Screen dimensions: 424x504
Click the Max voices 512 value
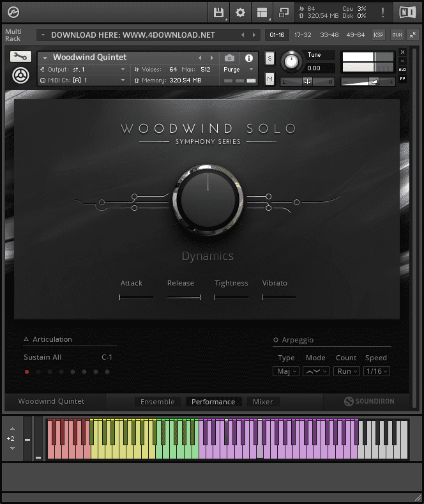pos(205,70)
